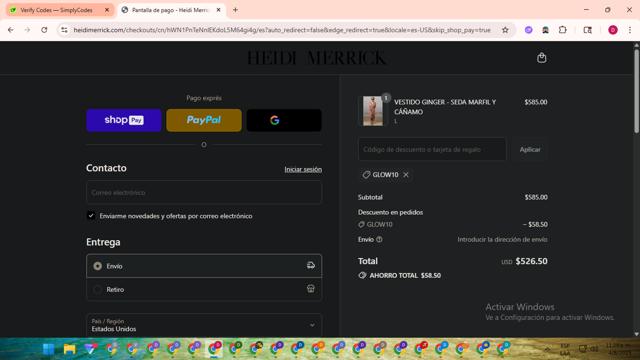Screen dimensions: 640x360
Task: Pay with the Shop Pay express button
Action: [124, 120]
